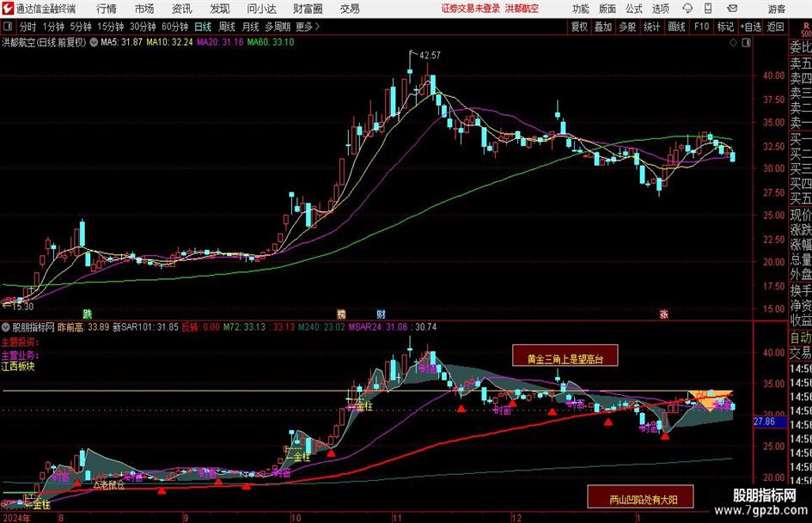Open the customer service headset icon
This screenshot has width=812, height=523.
click(687, 9)
